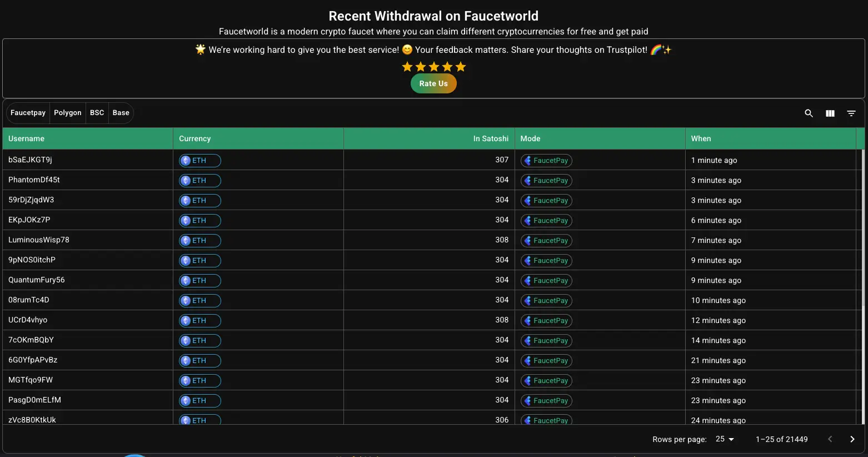Select username bSaEJKGT9j
The width and height of the screenshot is (868, 457).
pos(30,160)
